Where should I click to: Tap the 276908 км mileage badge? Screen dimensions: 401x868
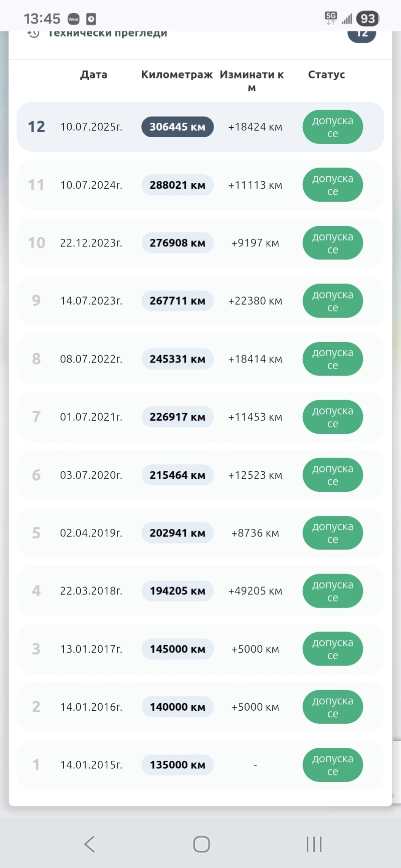click(x=177, y=243)
